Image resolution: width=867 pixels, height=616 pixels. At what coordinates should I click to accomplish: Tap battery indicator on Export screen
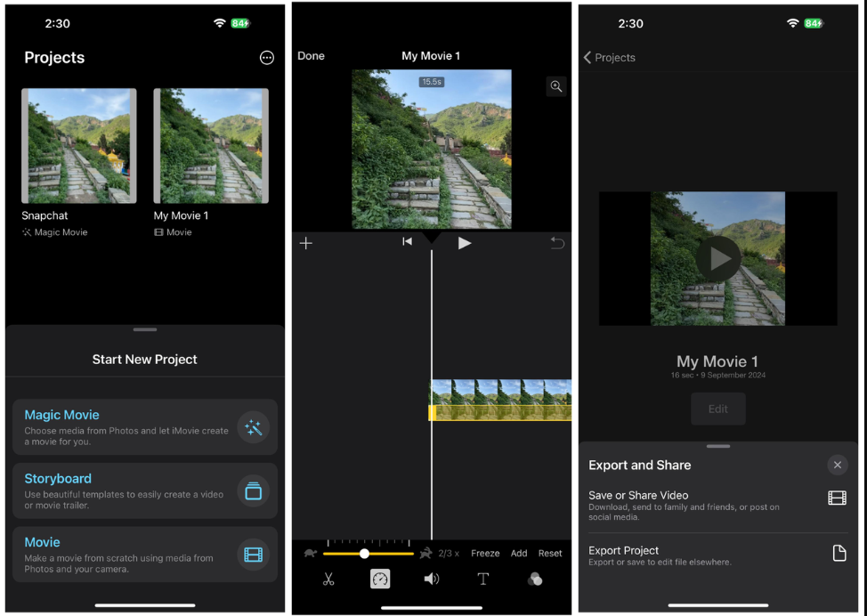[x=813, y=23]
